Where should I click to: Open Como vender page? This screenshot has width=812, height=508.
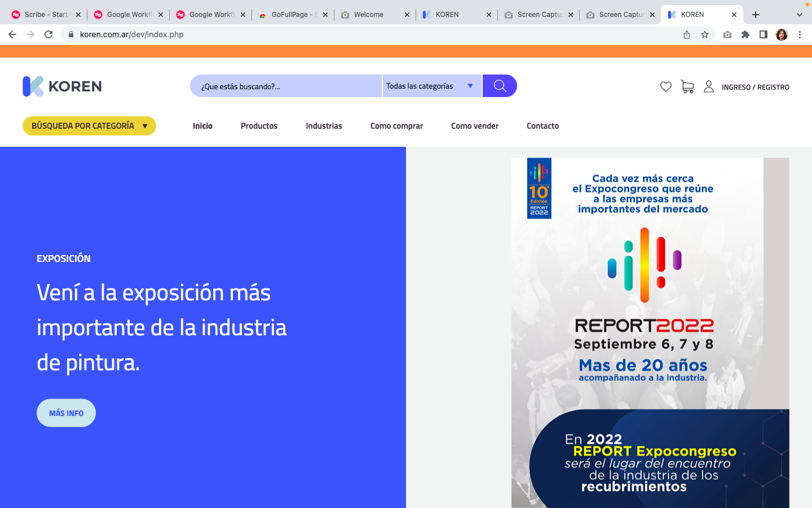[475, 126]
